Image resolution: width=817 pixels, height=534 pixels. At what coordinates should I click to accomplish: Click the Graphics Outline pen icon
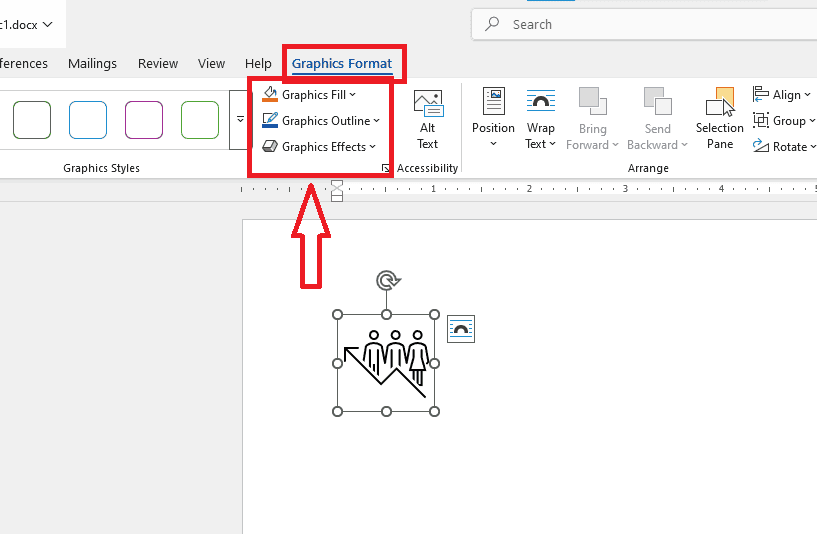tap(270, 120)
